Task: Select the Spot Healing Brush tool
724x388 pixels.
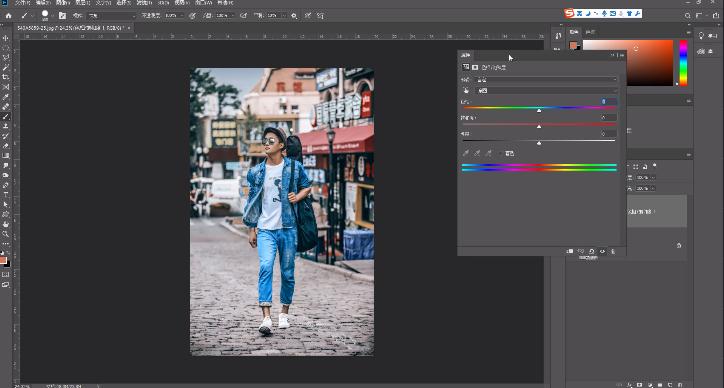Action: [x=6, y=106]
